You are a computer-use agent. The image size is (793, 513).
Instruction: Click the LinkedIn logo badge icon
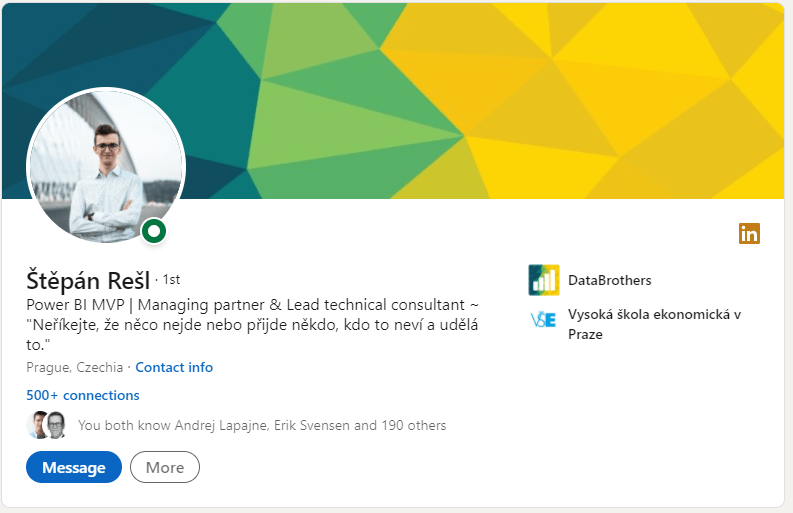point(749,233)
